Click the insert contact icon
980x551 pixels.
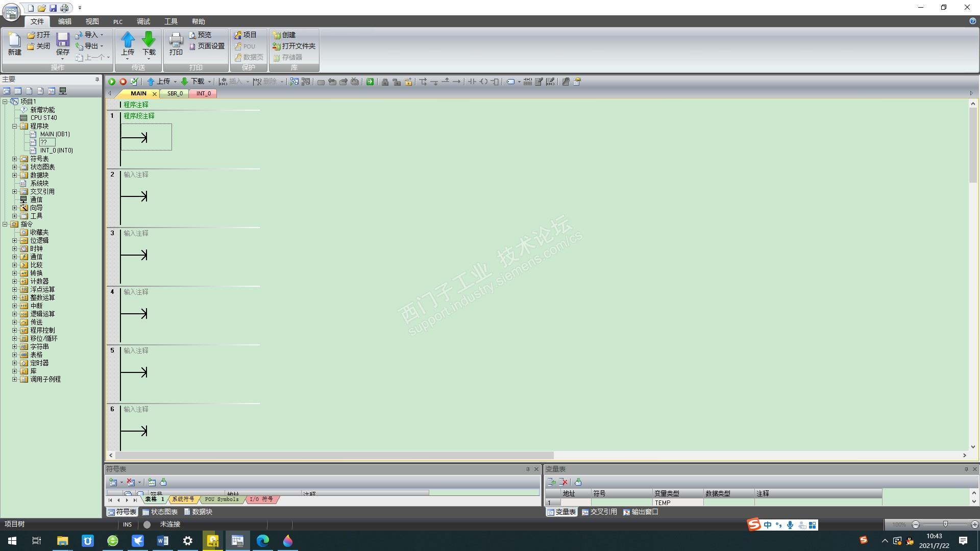tap(472, 82)
